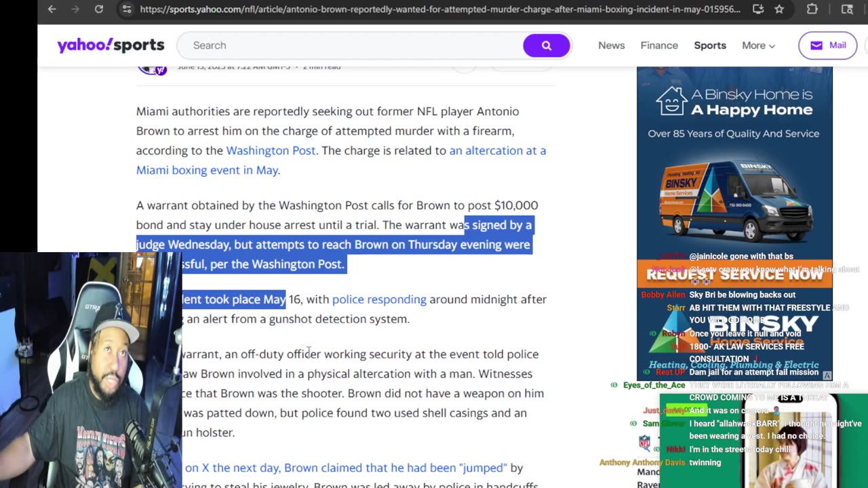Click the highlighted text 'judge Wednesday'
The width and height of the screenshot is (868, 488).
[184, 245]
